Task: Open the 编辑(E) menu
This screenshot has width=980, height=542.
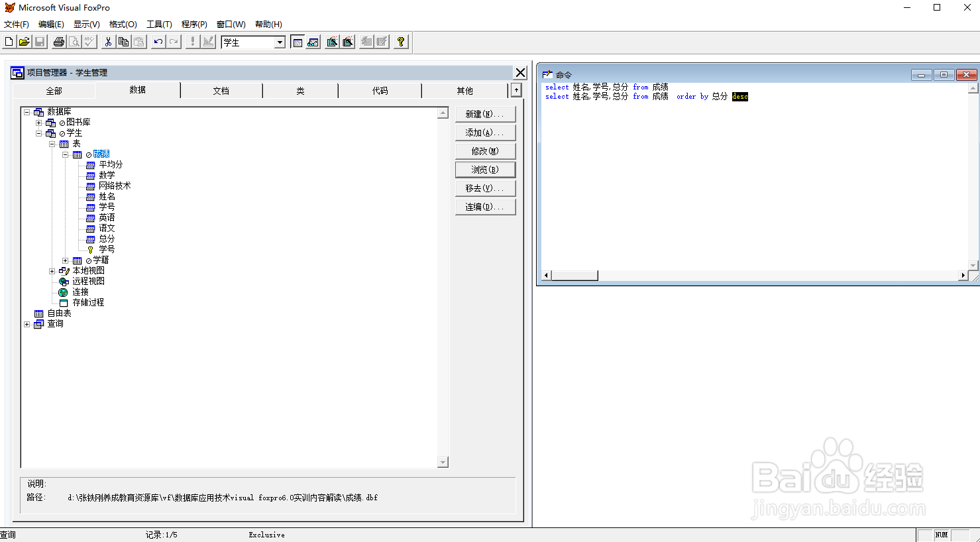Action: [51, 25]
